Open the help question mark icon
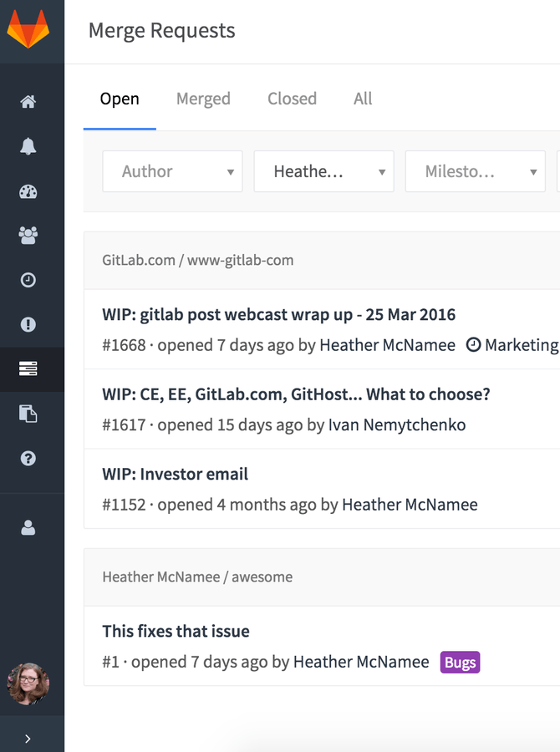 28,458
